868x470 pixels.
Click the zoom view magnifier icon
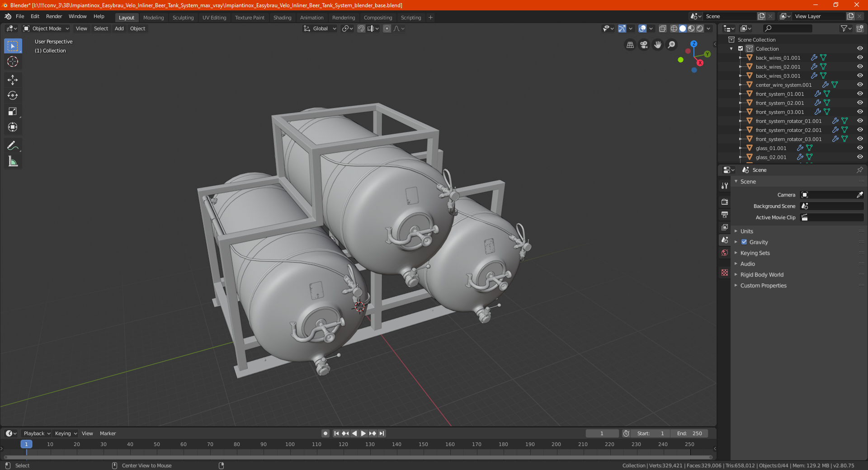pyautogui.click(x=672, y=45)
